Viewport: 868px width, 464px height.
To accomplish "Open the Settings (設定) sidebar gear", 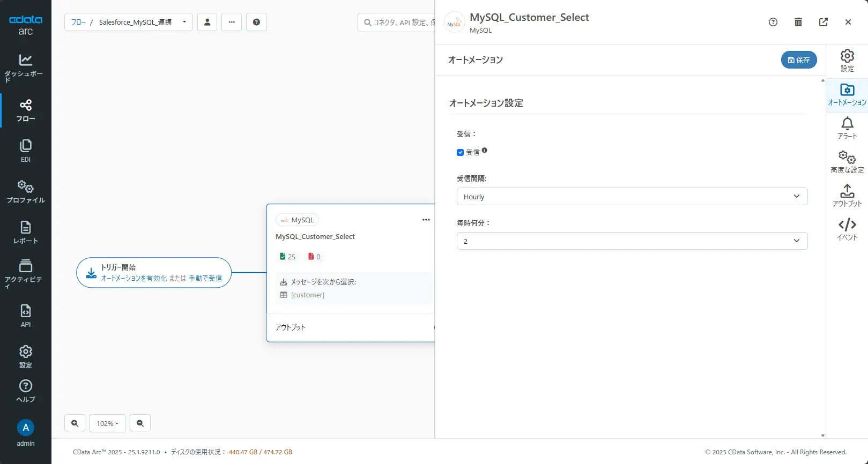I will (x=25, y=357).
